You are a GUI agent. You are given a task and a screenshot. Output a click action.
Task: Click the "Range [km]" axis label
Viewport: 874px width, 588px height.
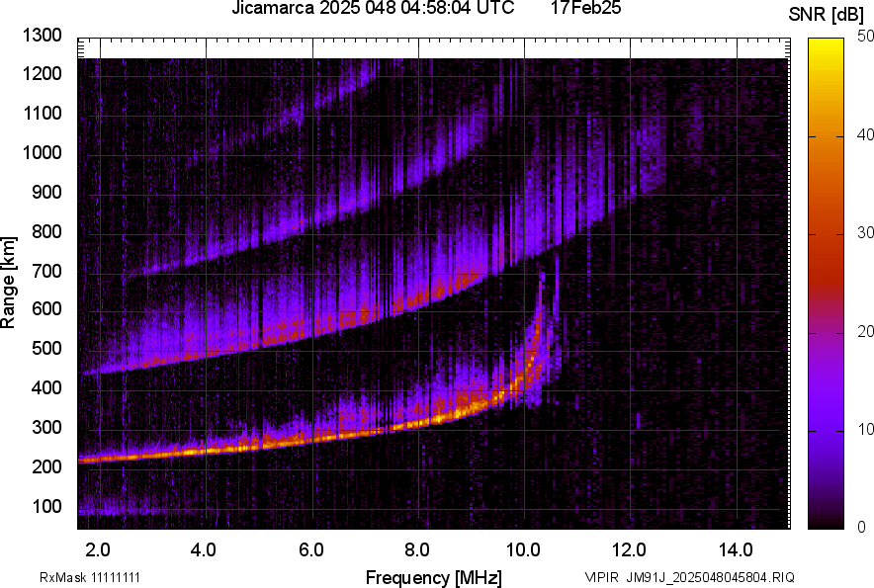[11, 282]
